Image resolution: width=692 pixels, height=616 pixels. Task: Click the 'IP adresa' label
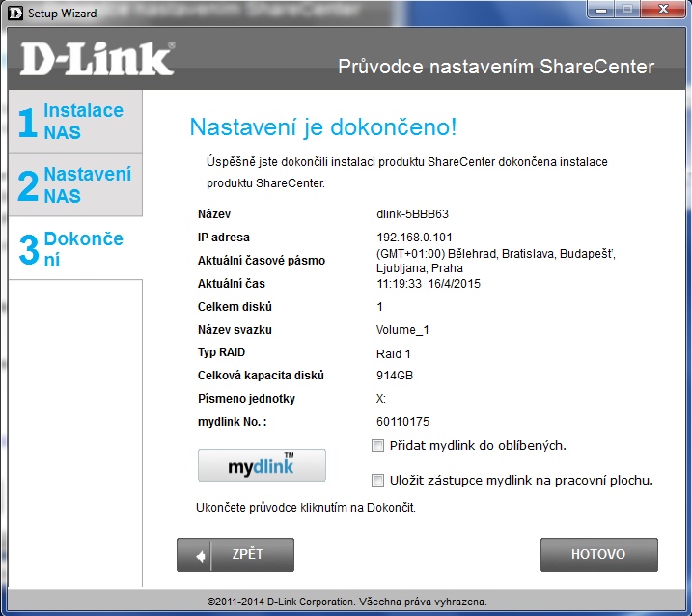223,238
